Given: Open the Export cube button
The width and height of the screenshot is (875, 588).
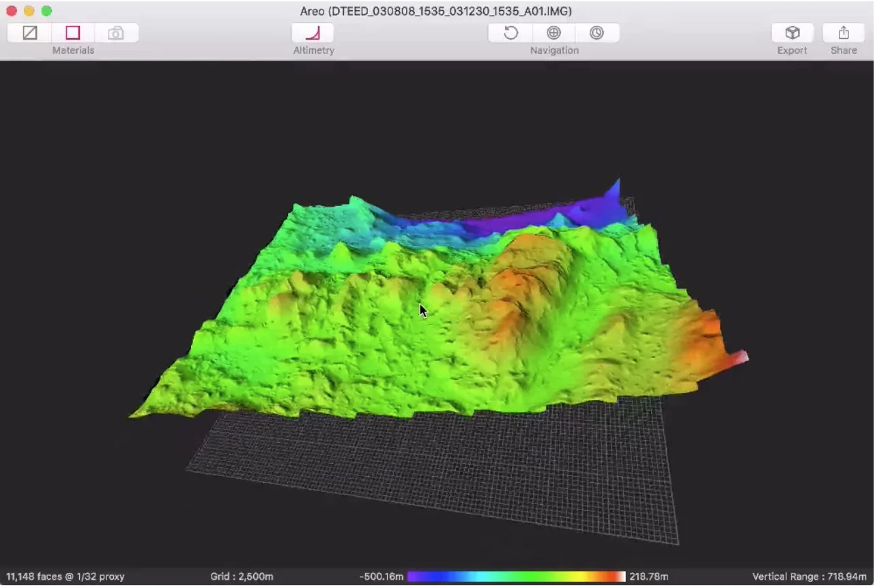Looking at the screenshot, I should tap(792, 33).
